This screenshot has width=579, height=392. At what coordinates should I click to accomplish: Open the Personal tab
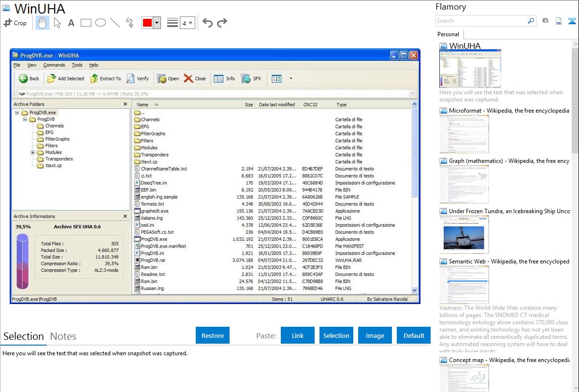tap(448, 34)
